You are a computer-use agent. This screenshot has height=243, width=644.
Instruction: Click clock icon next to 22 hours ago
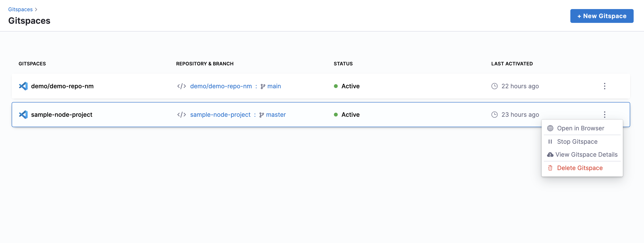pyautogui.click(x=494, y=86)
